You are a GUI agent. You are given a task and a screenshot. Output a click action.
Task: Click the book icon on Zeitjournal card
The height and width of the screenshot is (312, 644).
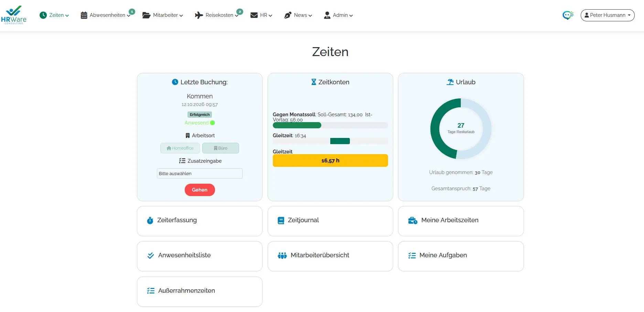[281, 220]
